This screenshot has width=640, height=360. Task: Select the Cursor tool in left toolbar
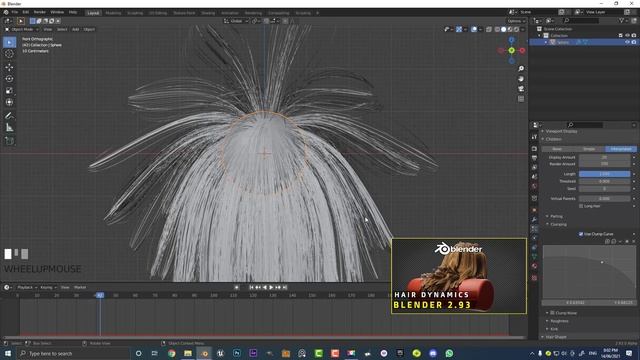tap(9, 54)
